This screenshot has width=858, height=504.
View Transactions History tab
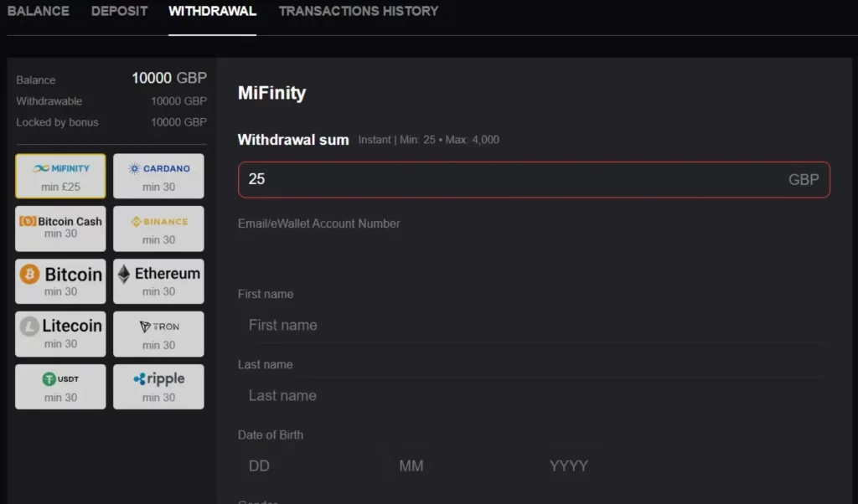(359, 11)
